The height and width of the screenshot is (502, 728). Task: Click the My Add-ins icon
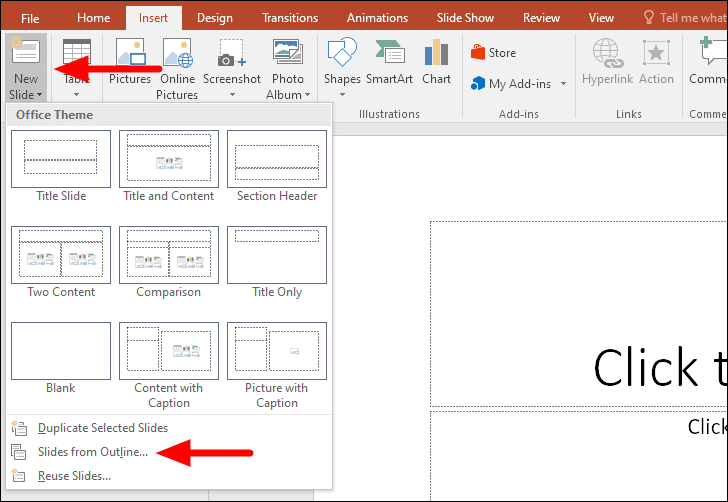pyautogui.click(x=478, y=84)
